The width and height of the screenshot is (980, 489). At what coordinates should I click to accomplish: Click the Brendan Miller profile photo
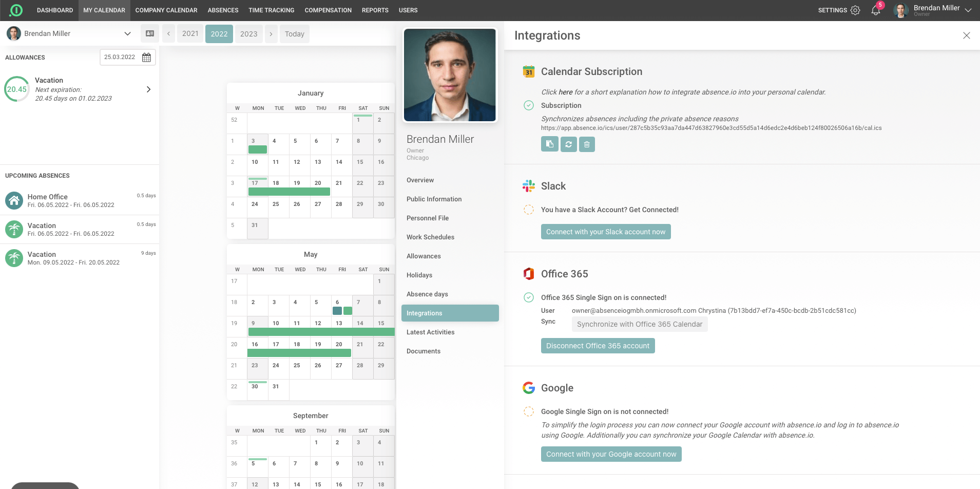tap(450, 75)
